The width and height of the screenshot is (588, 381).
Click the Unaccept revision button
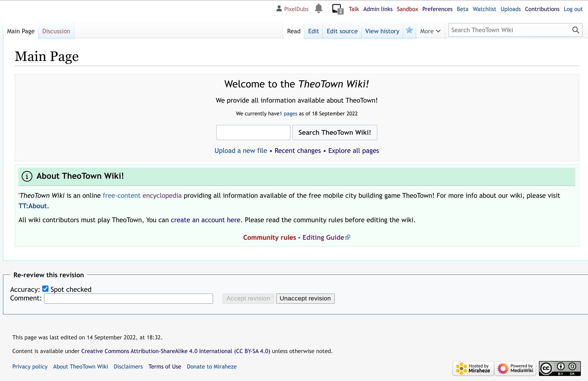point(305,298)
